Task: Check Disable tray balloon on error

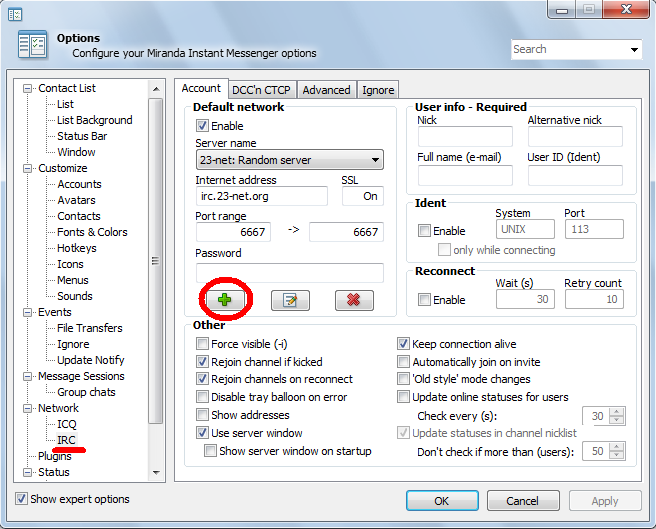Action: 202,397
